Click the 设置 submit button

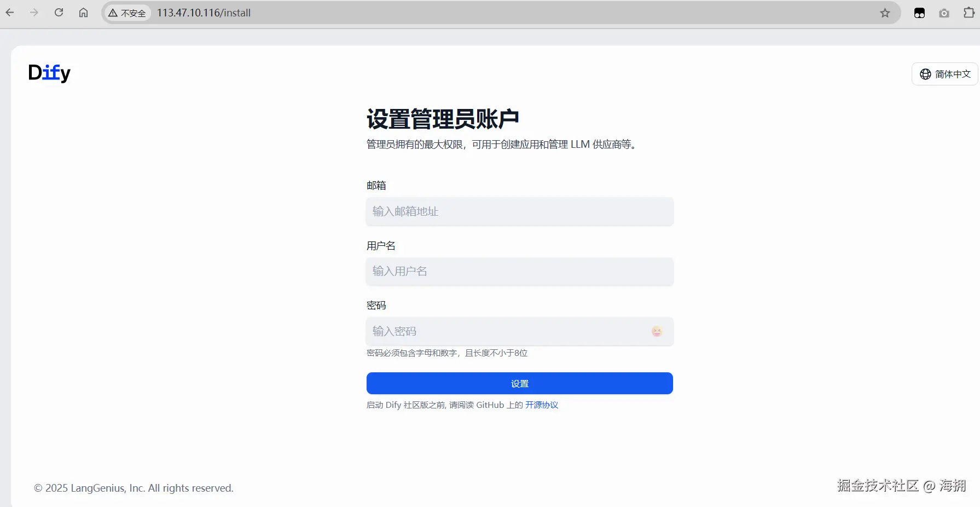[519, 383]
